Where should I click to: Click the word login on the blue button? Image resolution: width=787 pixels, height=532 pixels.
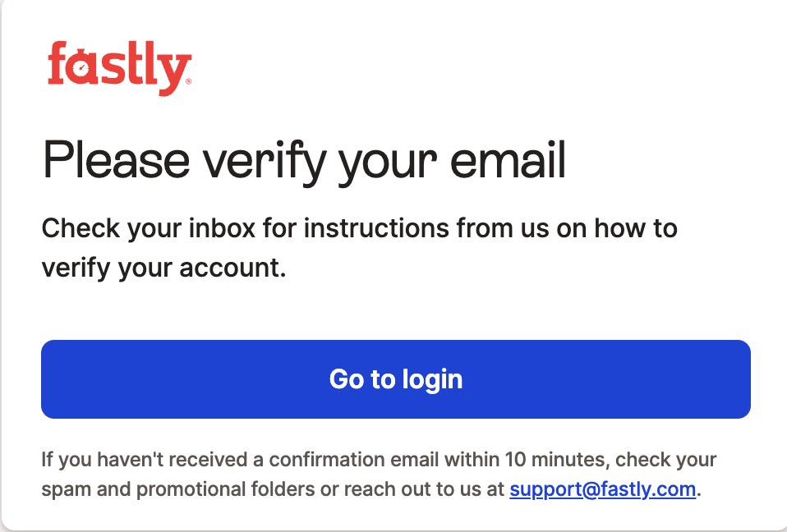coord(432,379)
